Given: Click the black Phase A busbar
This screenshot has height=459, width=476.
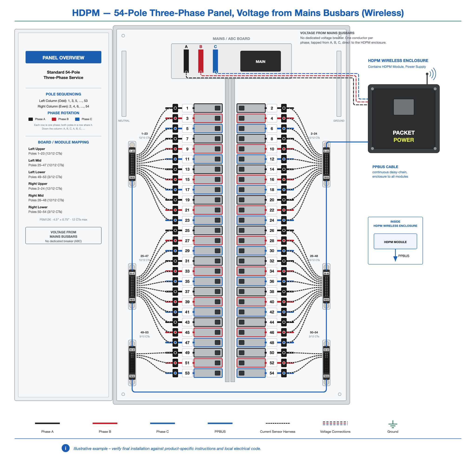Looking at the screenshot, I should 186,61.
